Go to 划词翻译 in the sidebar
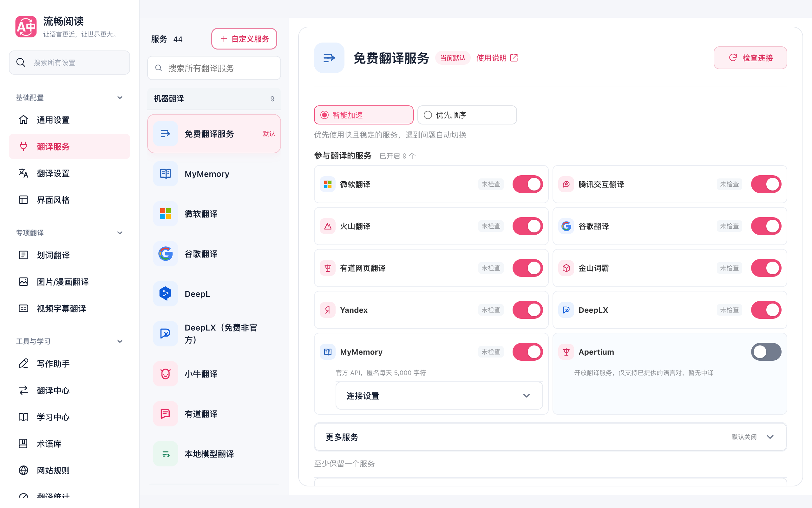Image resolution: width=812 pixels, height=508 pixels. pyautogui.click(x=69, y=255)
